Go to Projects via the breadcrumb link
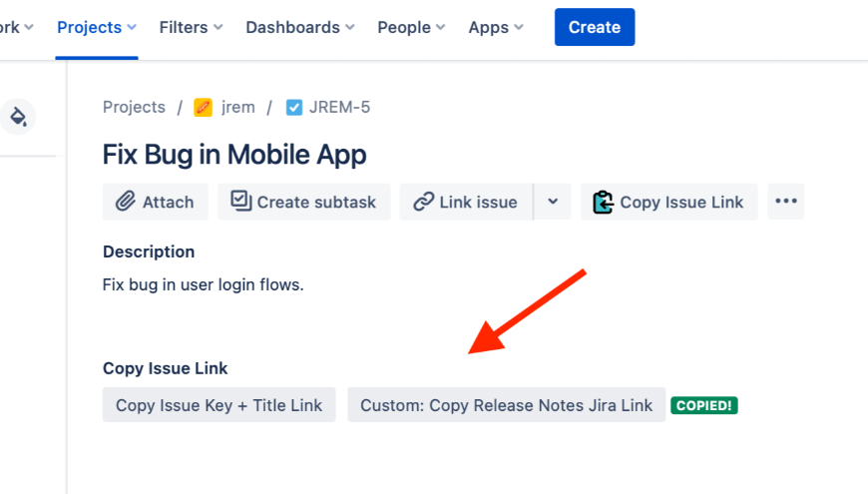This screenshot has width=868, height=494. [x=134, y=107]
